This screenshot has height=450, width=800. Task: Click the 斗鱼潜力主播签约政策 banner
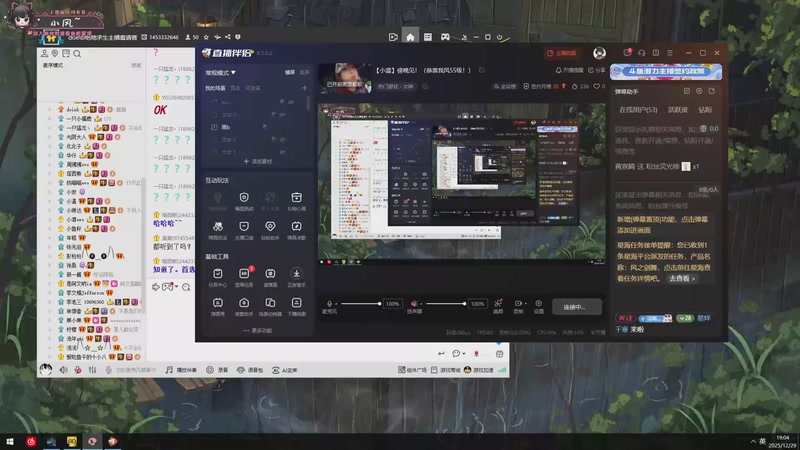(x=665, y=71)
